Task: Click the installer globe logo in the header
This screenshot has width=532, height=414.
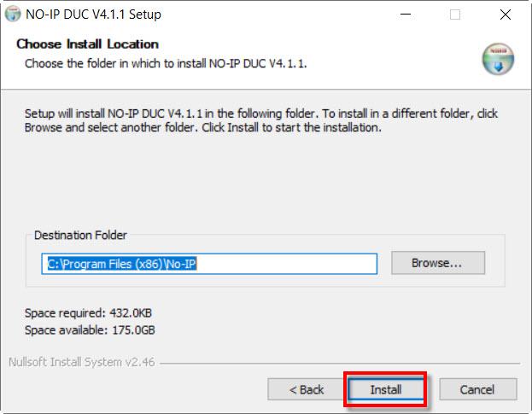Action: [497, 58]
